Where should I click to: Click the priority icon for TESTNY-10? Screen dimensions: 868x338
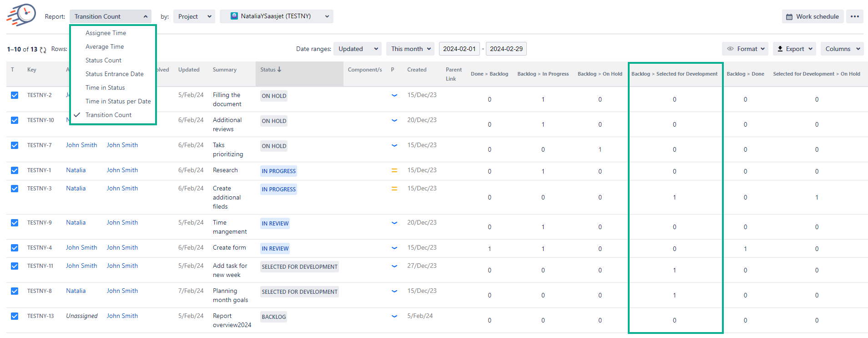pos(394,120)
